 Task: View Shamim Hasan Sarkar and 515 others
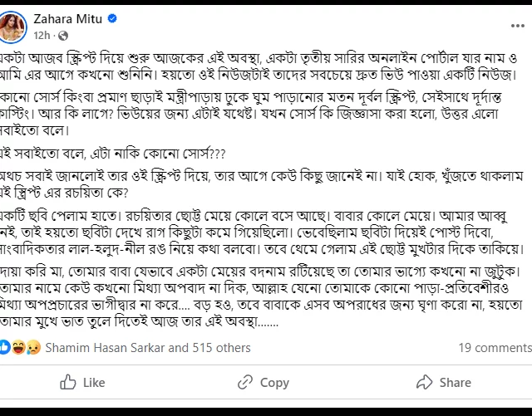click(x=148, y=348)
